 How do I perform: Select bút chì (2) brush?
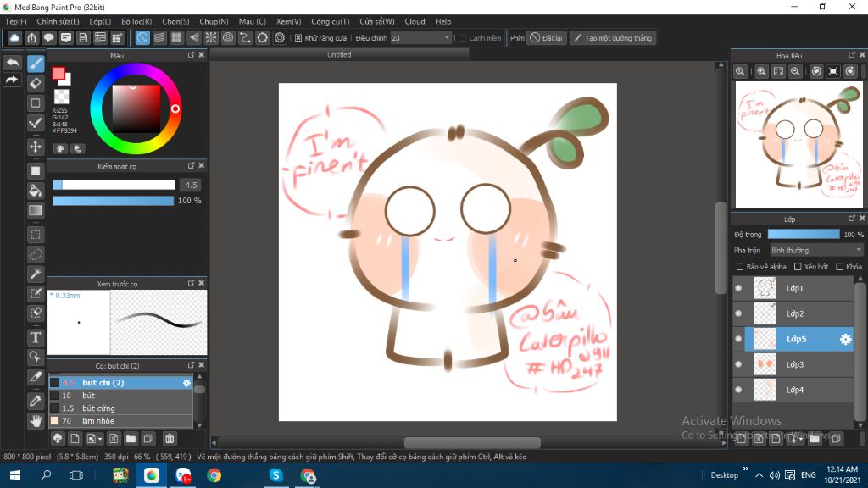[x=120, y=383]
